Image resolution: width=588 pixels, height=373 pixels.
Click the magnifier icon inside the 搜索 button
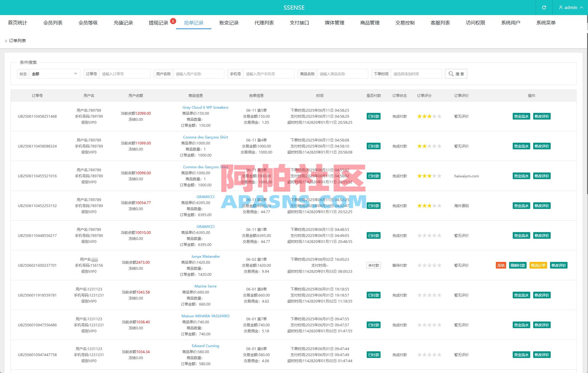451,74
